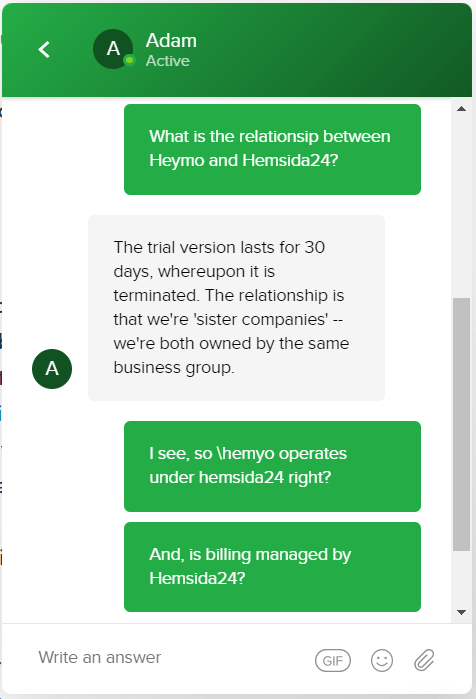Click the green online status dot
476x699 pixels.
[x=129, y=60]
